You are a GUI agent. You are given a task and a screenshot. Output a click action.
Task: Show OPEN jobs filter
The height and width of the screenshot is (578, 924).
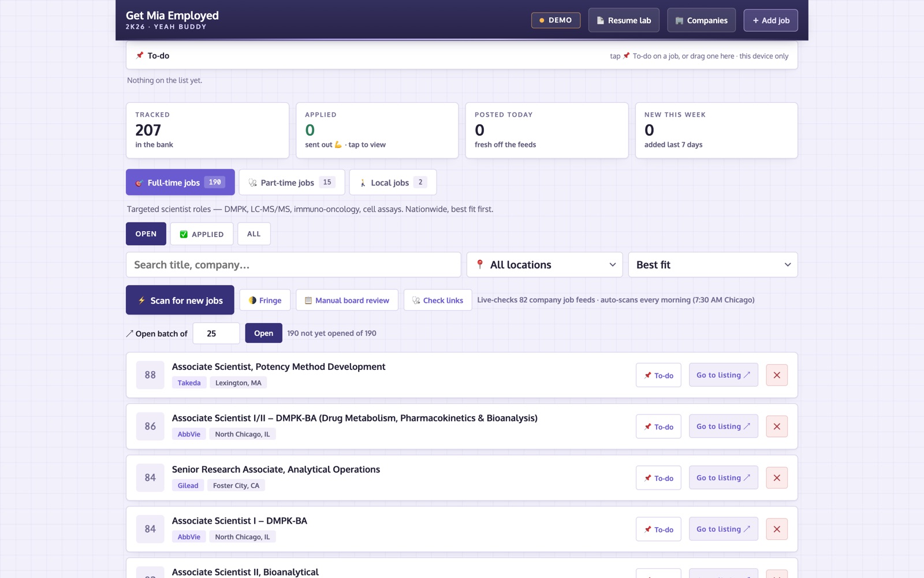[146, 234]
